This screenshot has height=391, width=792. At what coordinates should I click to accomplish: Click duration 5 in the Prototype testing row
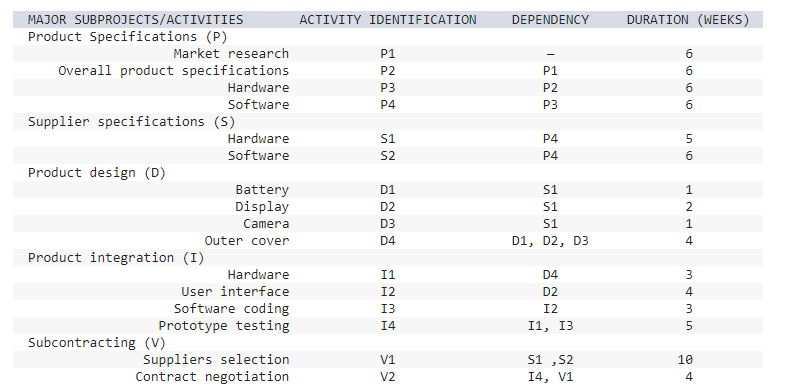(689, 325)
